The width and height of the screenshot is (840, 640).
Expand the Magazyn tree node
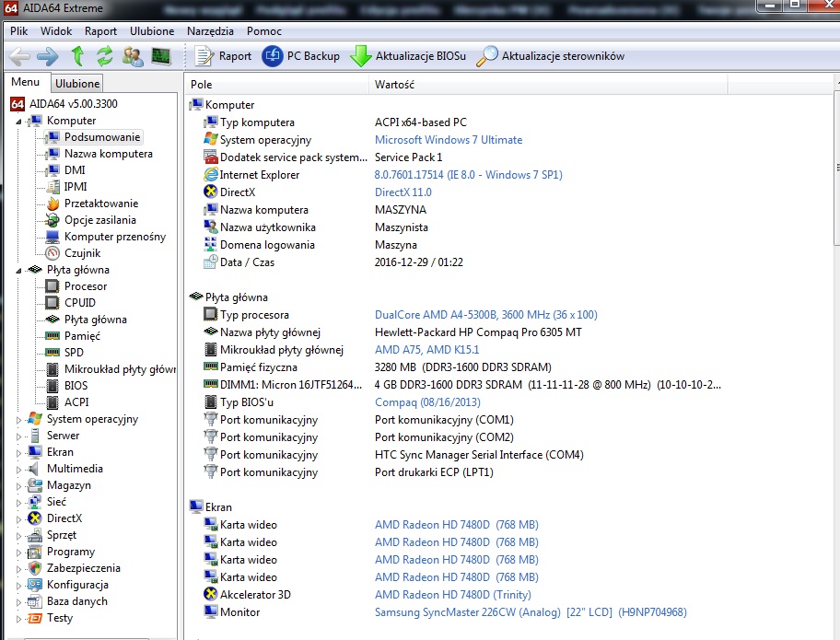[x=18, y=486]
